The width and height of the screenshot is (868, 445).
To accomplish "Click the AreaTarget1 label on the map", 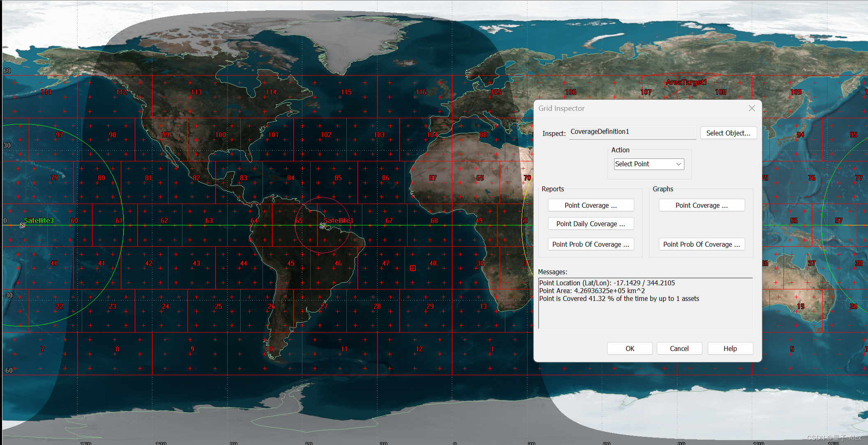I will pyautogui.click(x=686, y=83).
